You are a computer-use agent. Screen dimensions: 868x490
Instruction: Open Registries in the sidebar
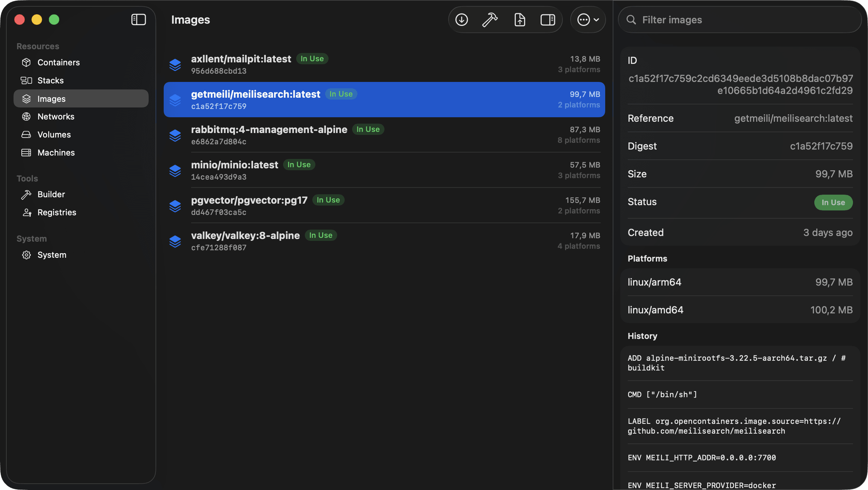pyautogui.click(x=81, y=212)
